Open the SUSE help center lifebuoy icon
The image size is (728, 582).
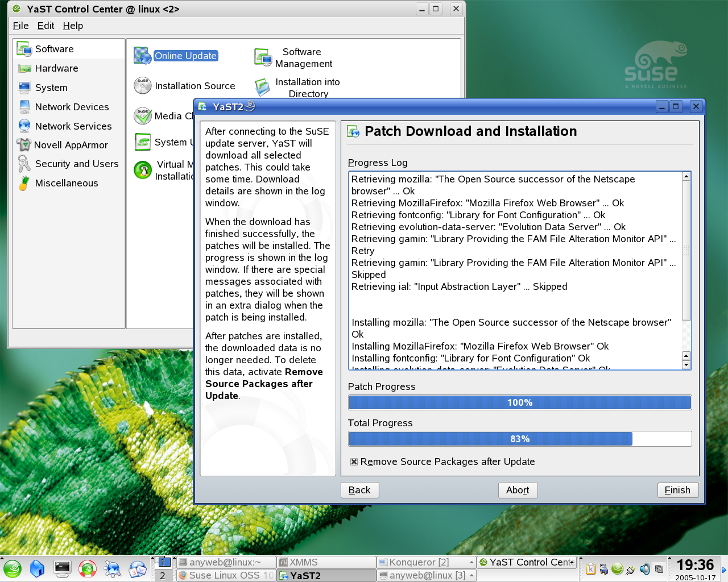pyautogui.click(x=88, y=569)
